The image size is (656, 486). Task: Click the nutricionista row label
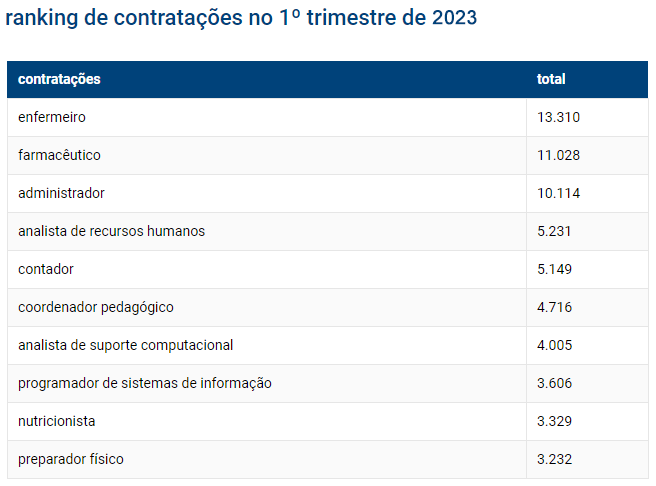pyautogui.click(x=57, y=421)
